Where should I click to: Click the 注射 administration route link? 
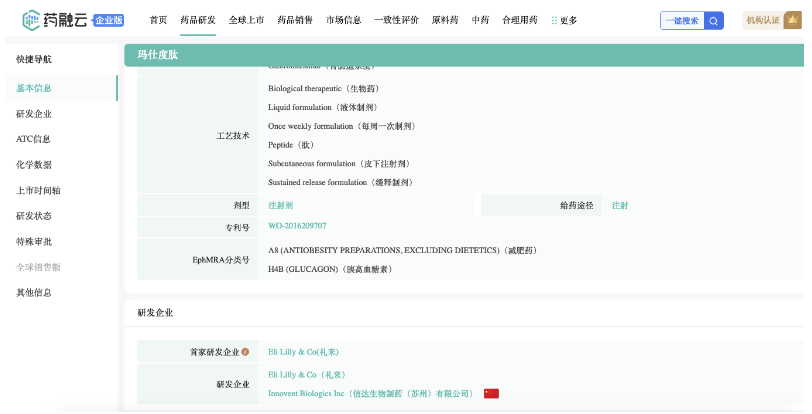[x=620, y=205]
